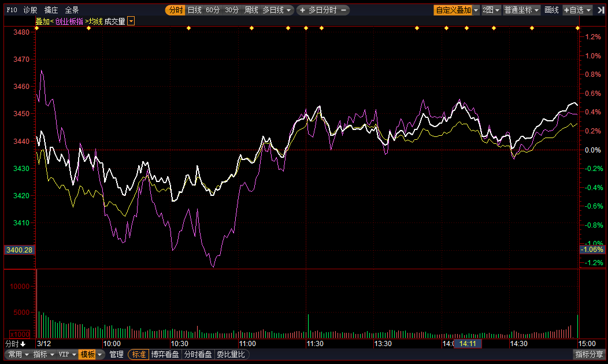Click the 管理 button in bottom bar
Viewport: 608px width, 364px height.
(x=116, y=354)
